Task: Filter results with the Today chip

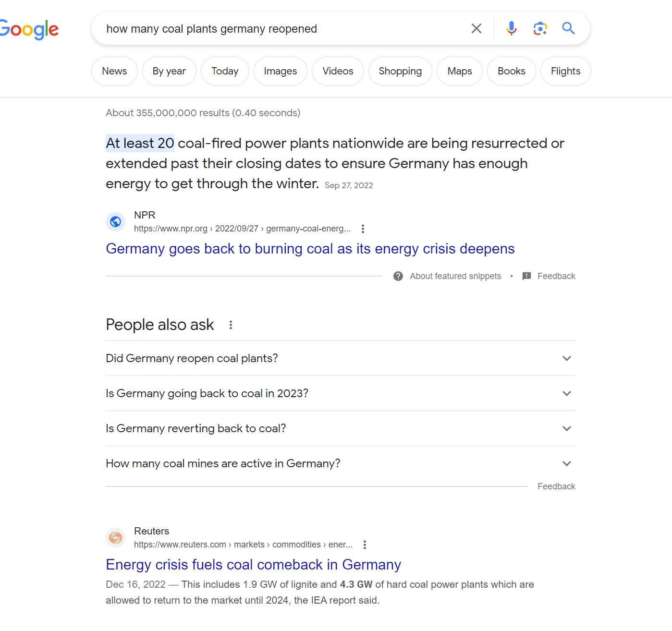Action: [225, 72]
